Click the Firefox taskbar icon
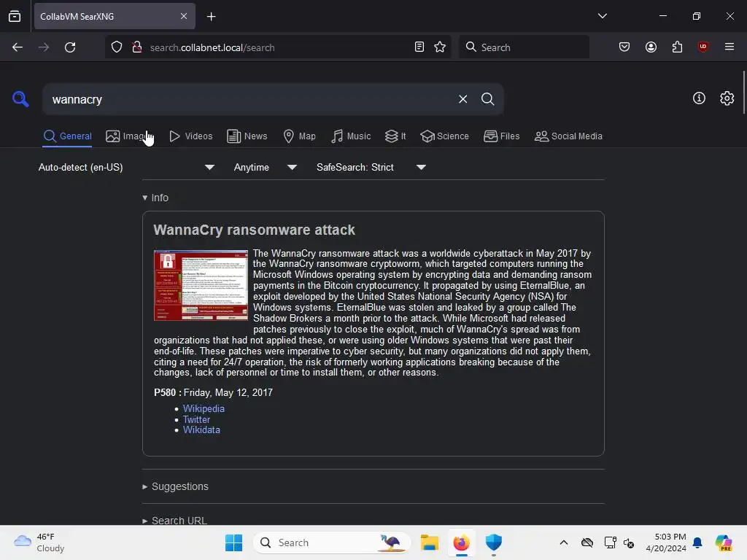The image size is (747, 560). [461, 542]
